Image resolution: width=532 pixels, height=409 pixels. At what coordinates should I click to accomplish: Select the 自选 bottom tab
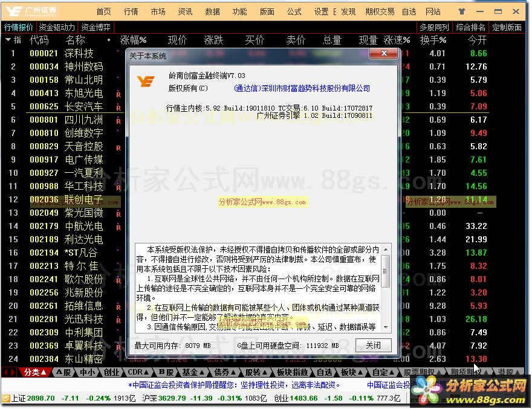pos(324,372)
